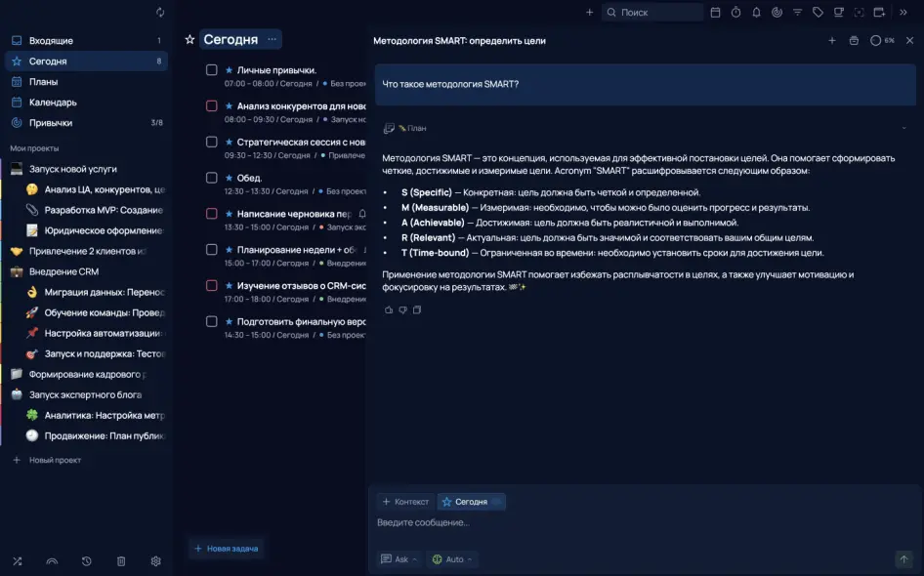Open the history icon in sidebar footer
924x576 pixels.
[x=87, y=561]
